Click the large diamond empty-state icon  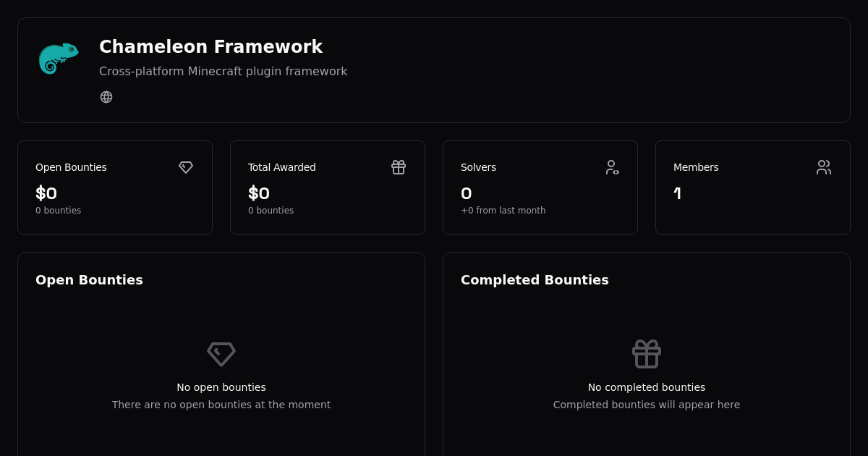(x=221, y=354)
